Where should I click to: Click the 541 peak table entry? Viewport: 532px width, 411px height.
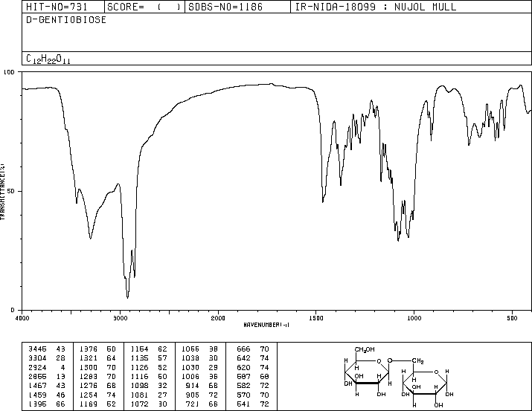click(x=253, y=404)
